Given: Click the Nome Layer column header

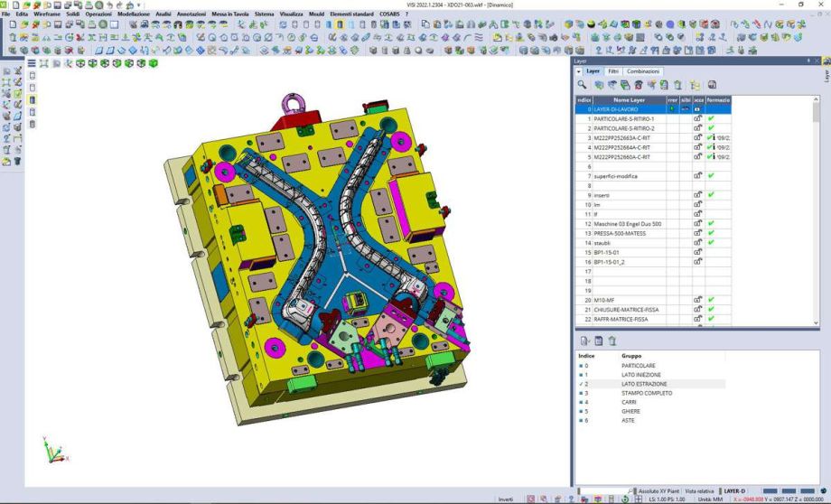Looking at the screenshot, I should pyautogui.click(x=629, y=99).
